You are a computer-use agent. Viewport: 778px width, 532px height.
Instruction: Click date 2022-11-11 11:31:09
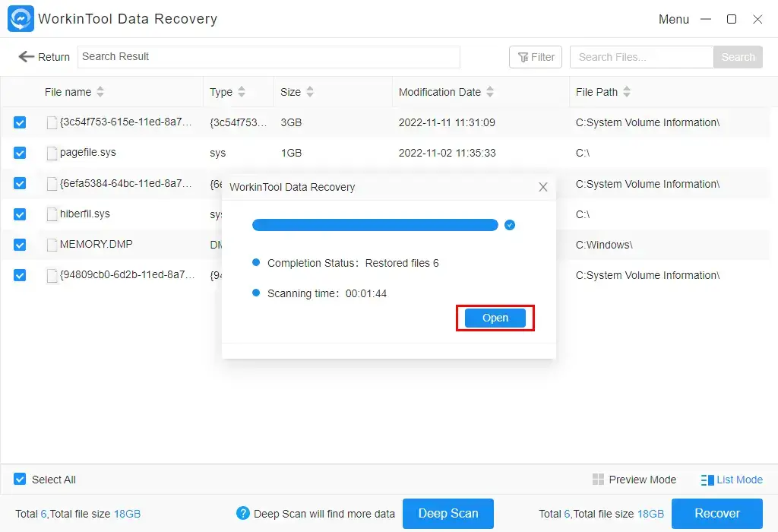pyautogui.click(x=447, y=122)
